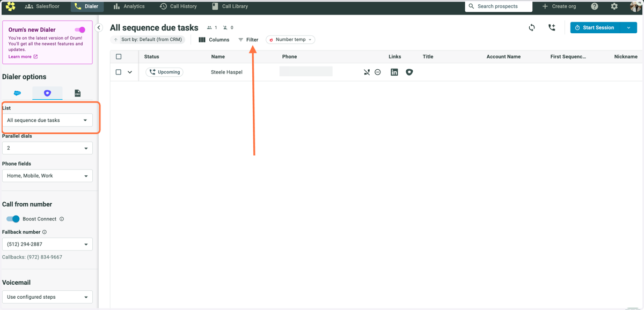Select the CSV file source icon

[77, 93]
